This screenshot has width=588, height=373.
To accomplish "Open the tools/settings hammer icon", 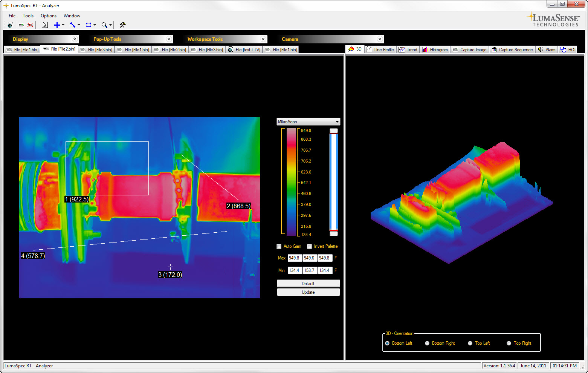I will point(122,25).
